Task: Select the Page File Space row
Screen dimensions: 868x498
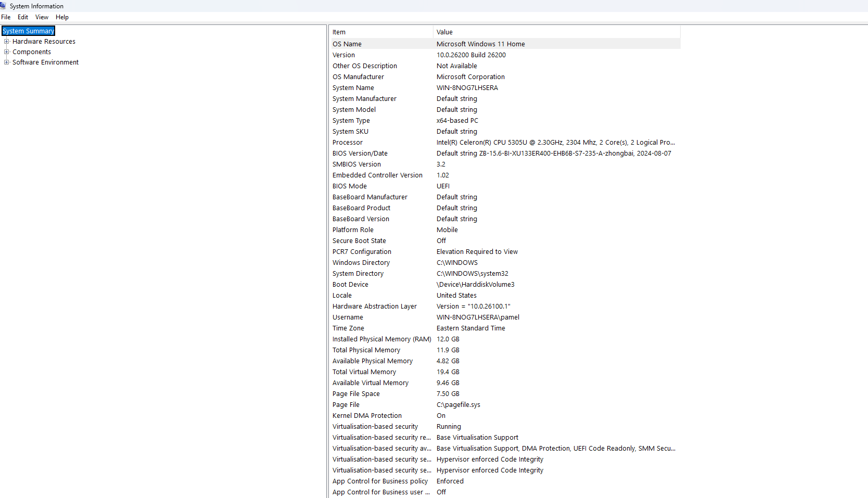Action: pos(505,394)
